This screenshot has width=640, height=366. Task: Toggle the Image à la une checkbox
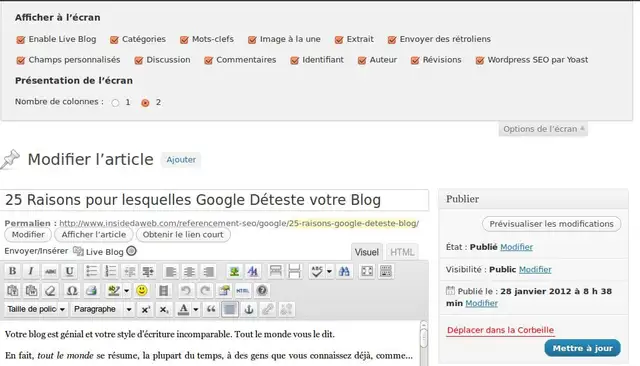(252, 40)
